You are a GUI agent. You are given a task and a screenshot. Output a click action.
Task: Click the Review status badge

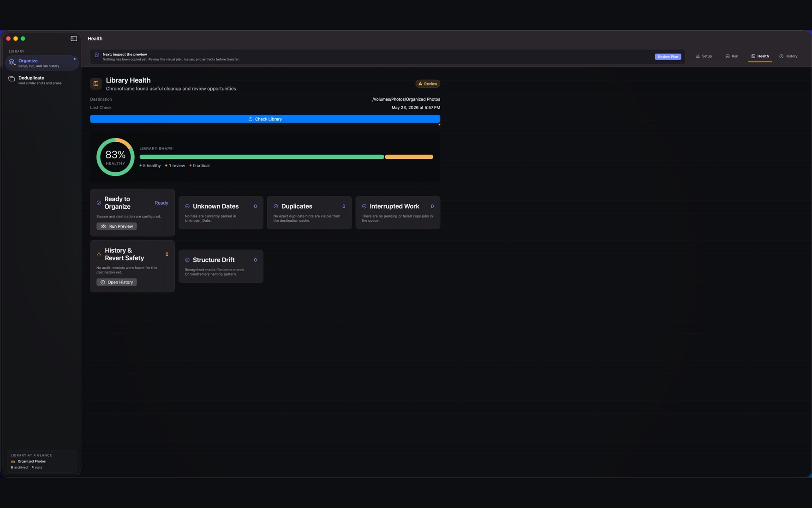point(428,84)
